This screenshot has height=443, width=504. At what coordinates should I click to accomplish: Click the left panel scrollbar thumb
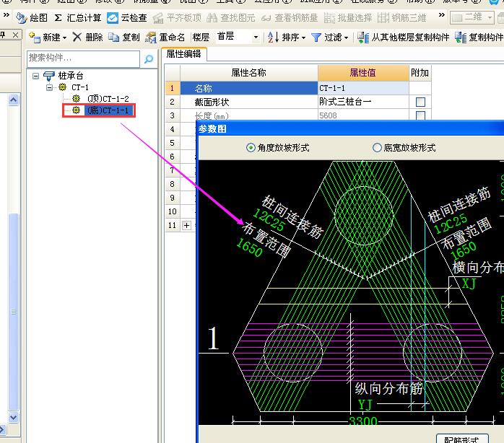coord(13,312)
